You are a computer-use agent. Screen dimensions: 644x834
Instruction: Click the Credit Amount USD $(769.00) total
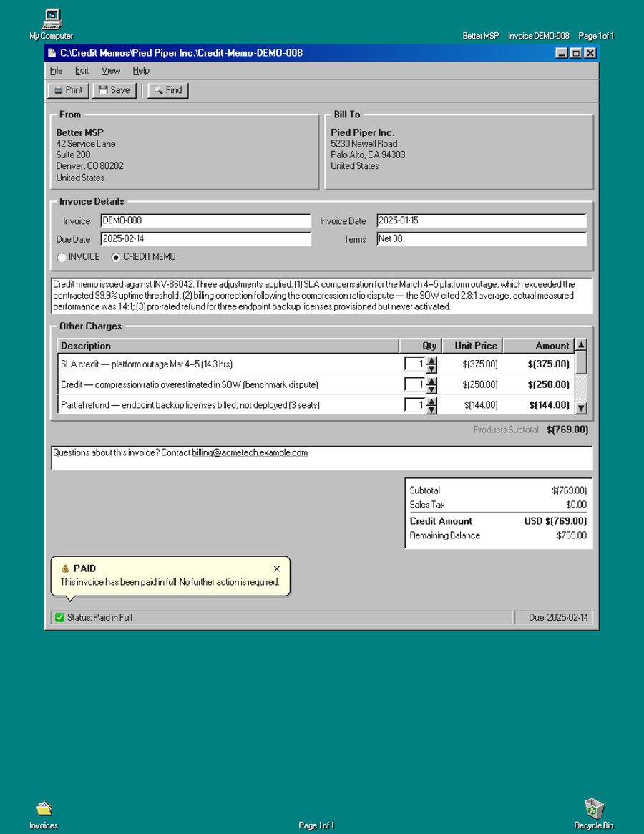[x=555, y=521]
